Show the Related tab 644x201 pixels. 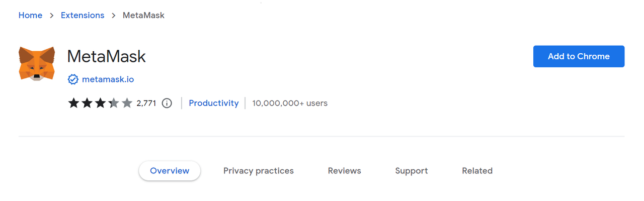pyautogui.click(x=477, y=171)
